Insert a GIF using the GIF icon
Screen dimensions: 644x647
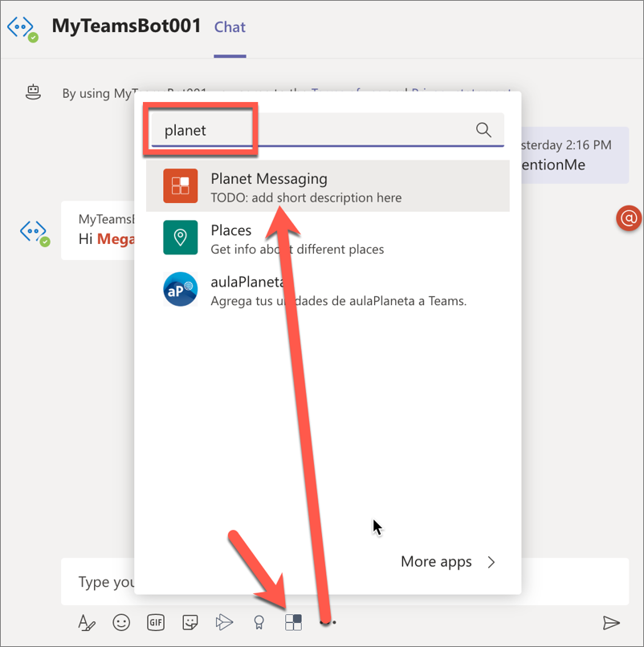[156, 622]
